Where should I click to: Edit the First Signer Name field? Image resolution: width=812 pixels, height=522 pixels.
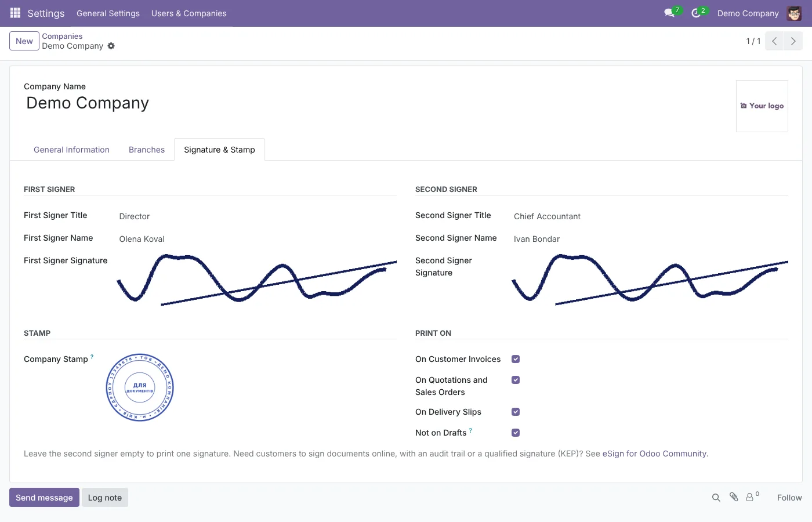[x=258, y=239]
